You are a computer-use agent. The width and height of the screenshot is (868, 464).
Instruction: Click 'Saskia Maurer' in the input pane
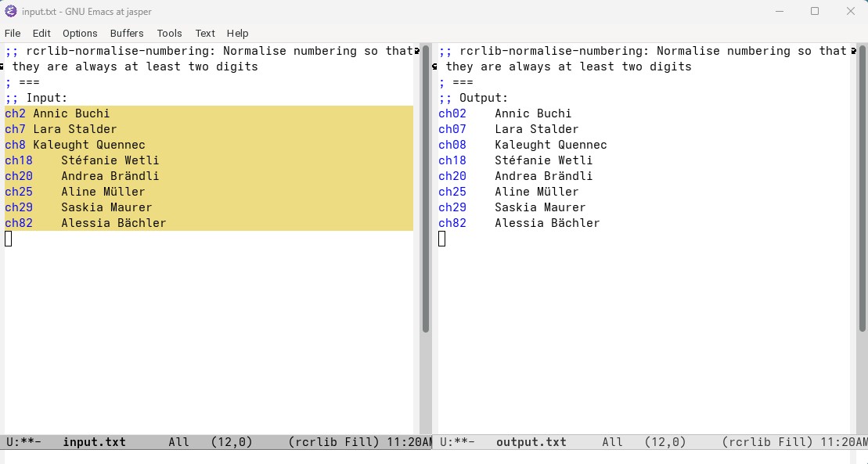(107, 207)
